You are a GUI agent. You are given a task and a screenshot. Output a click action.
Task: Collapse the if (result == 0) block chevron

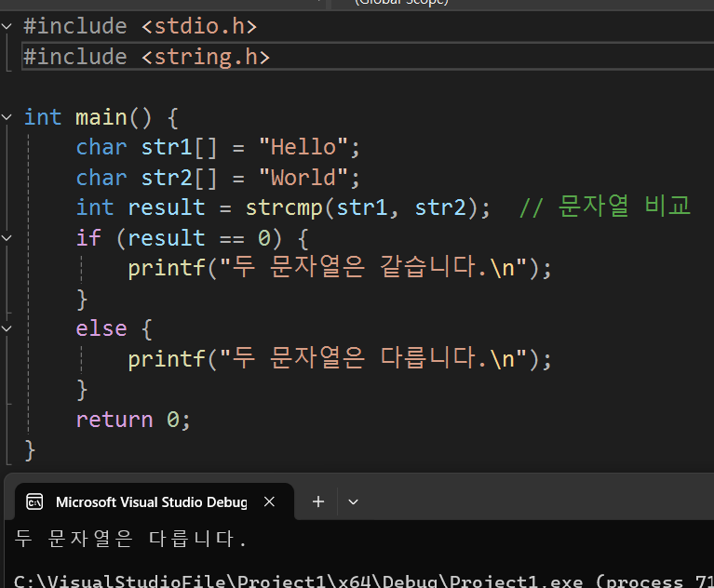pos(7,237)
